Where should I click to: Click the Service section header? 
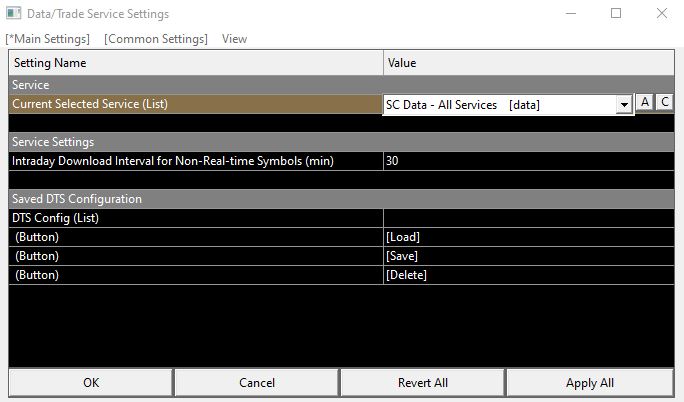point(342,85)
